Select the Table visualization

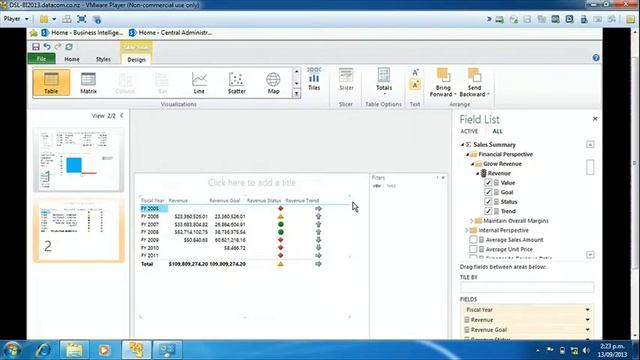click(51, 83)
